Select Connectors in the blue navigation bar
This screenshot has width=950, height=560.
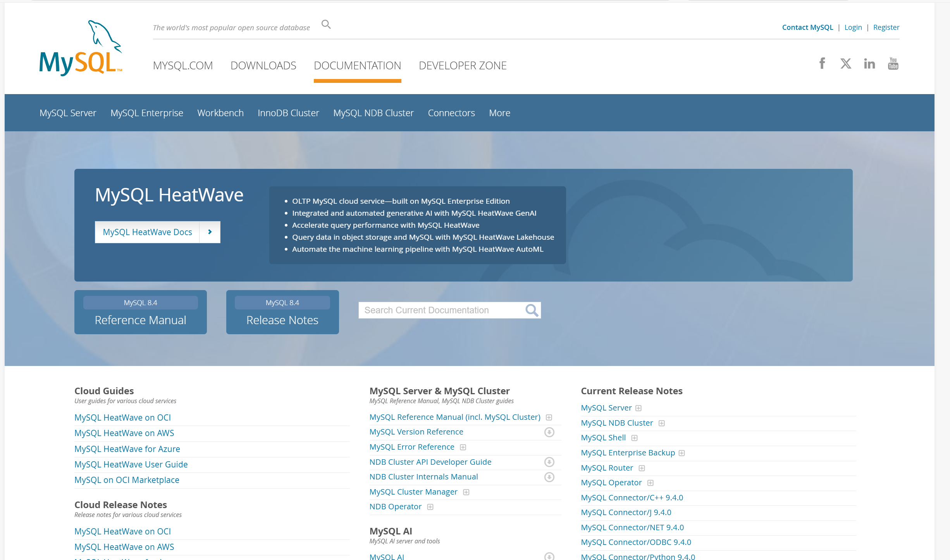pyautogui.click(x=451, y=113)
